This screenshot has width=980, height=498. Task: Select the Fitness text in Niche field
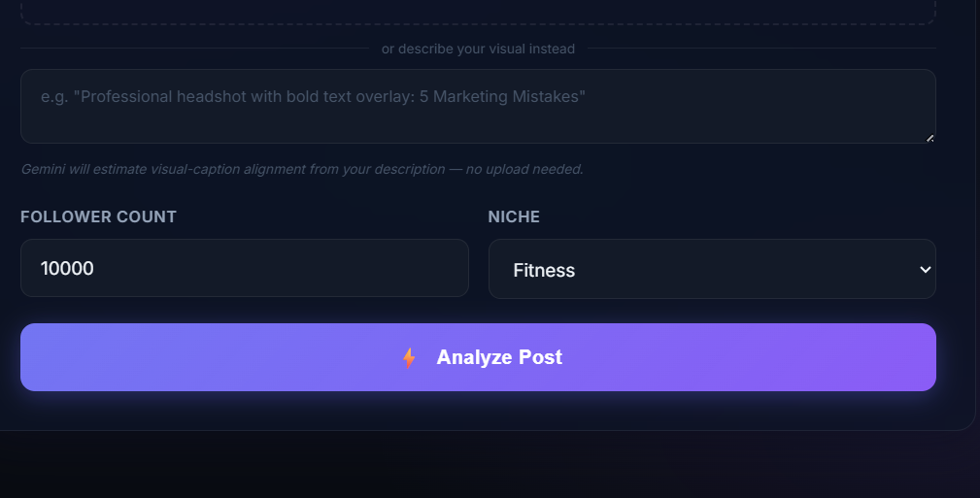tap(544, 270)
